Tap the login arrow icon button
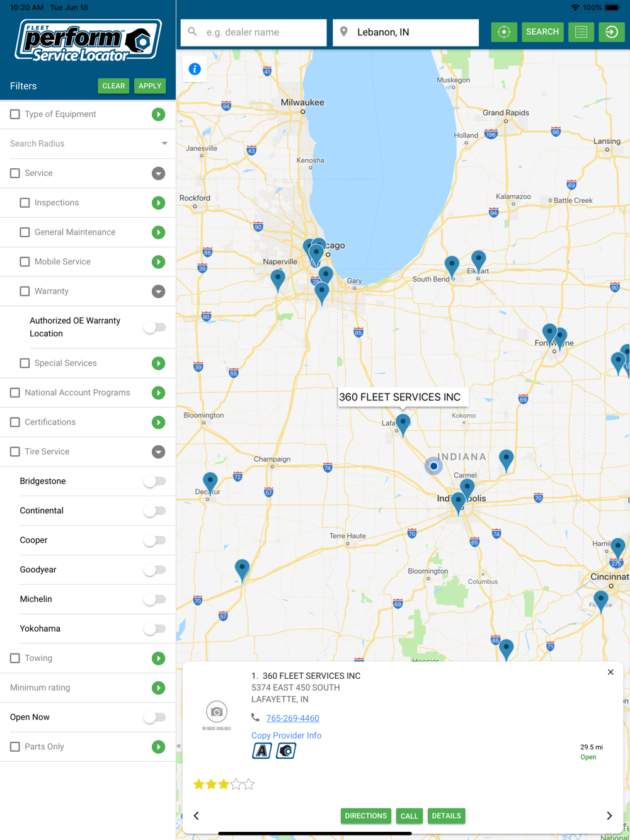Screen dimensions: 630x840 tap(612, 32)
